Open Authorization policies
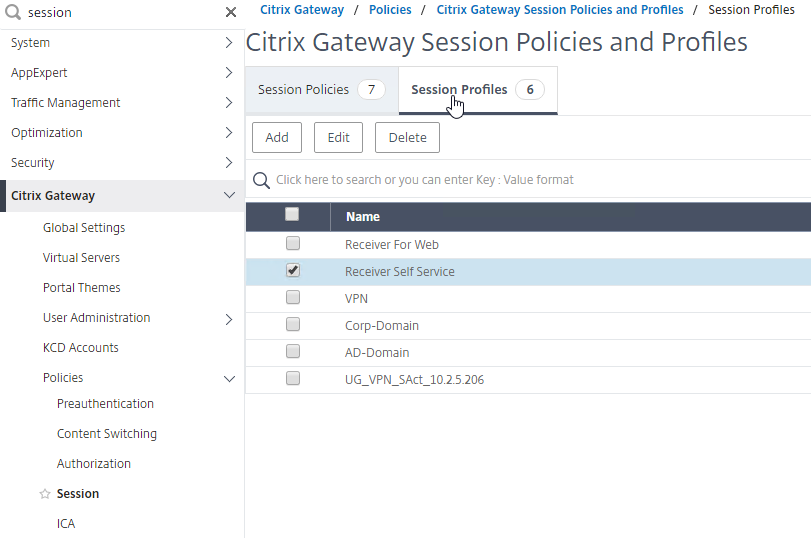The width and height of the screenshot is (811, 538). click(94, 464)
